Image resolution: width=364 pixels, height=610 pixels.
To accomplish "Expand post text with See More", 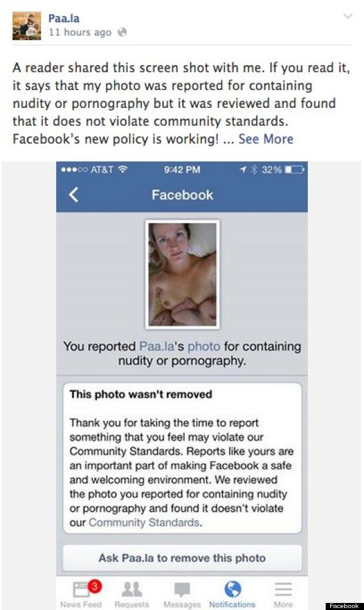I will click(266, 139).
